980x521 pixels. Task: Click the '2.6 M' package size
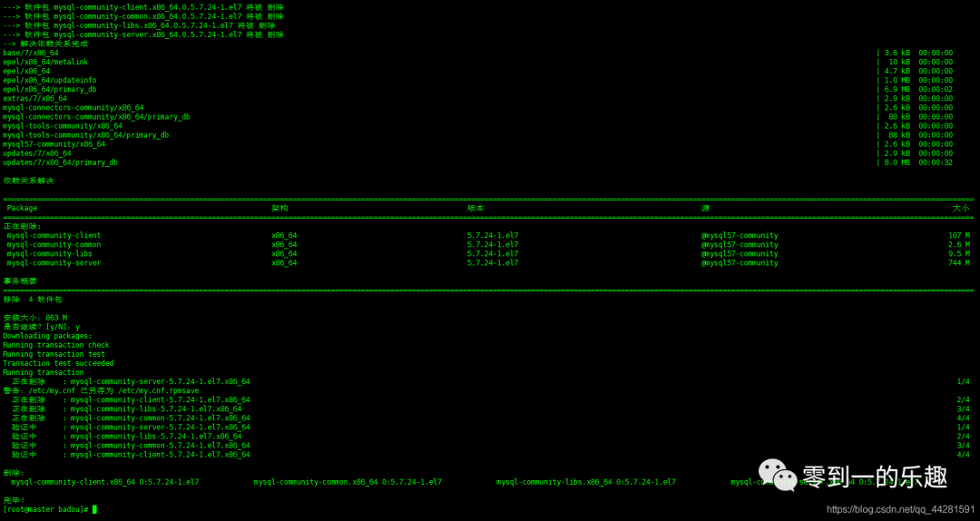click(959, 244)
